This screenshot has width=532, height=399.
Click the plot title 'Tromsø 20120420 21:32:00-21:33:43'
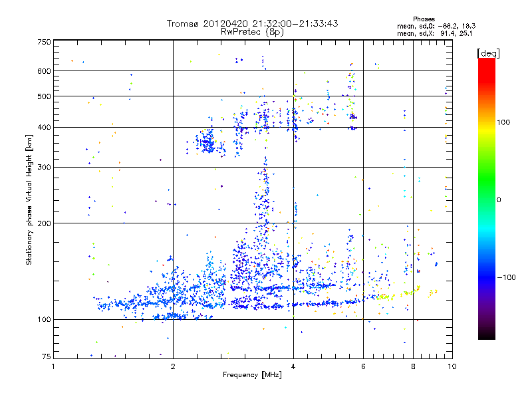tap(252, 23)
